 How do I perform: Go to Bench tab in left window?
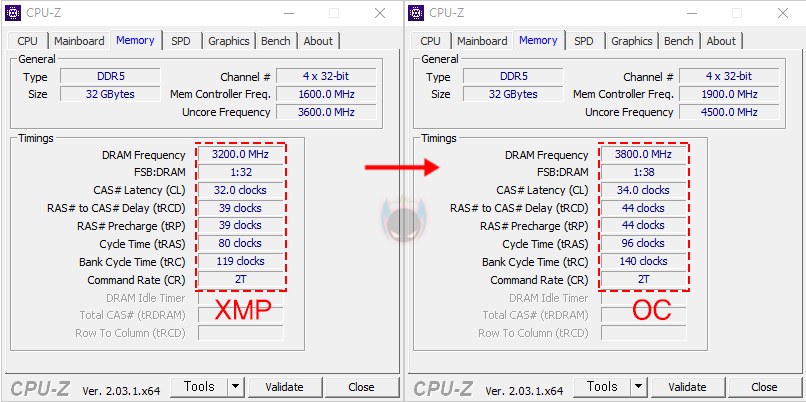point(276,41)
